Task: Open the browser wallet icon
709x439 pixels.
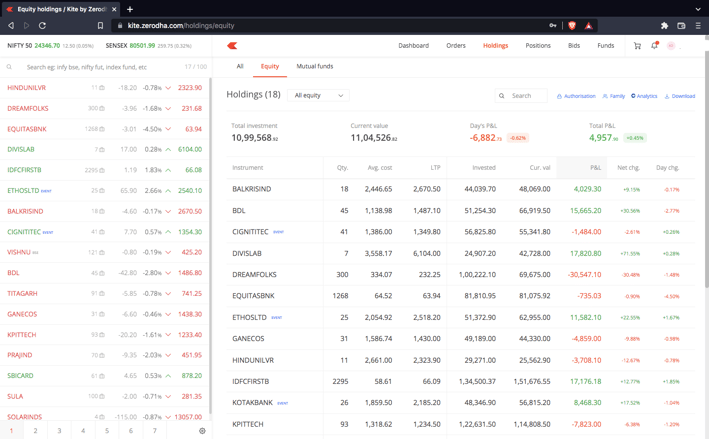Action: (x=681, y=26)
